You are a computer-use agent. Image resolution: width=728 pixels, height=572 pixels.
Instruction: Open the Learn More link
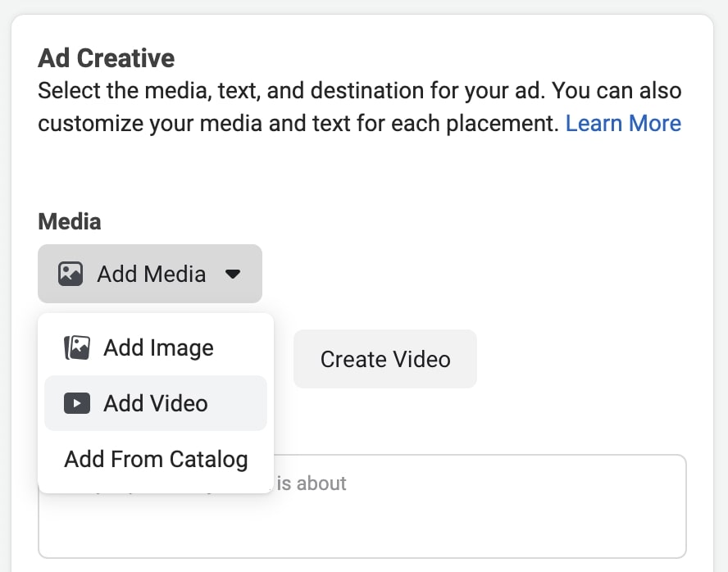click(x=623, y=123)
